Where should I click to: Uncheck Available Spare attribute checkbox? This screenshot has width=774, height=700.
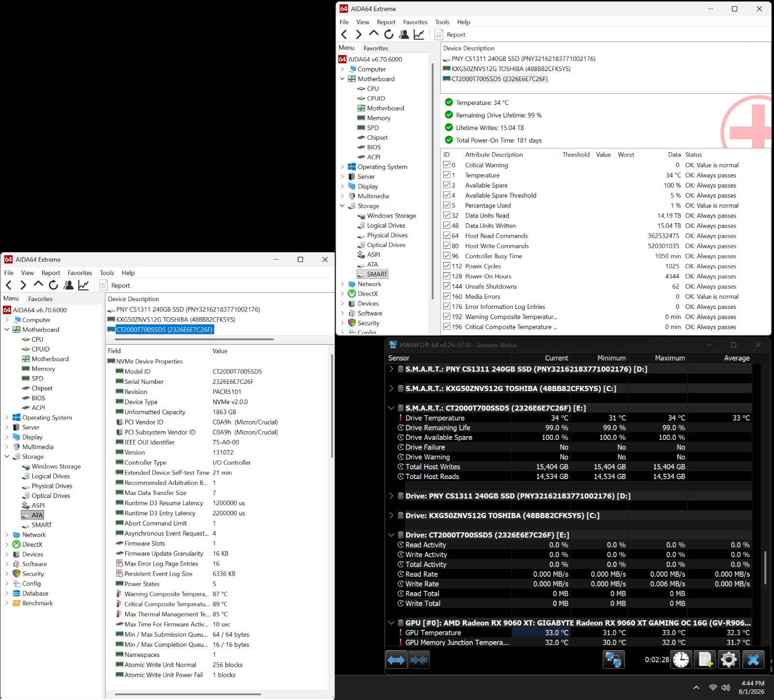tap(447, 185)
